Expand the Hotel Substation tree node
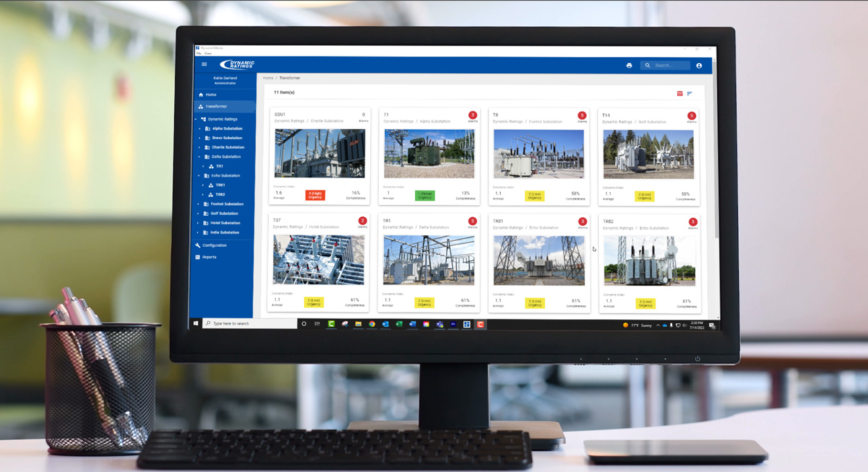This screenshot has width=868, height=472. click(198, 223)
